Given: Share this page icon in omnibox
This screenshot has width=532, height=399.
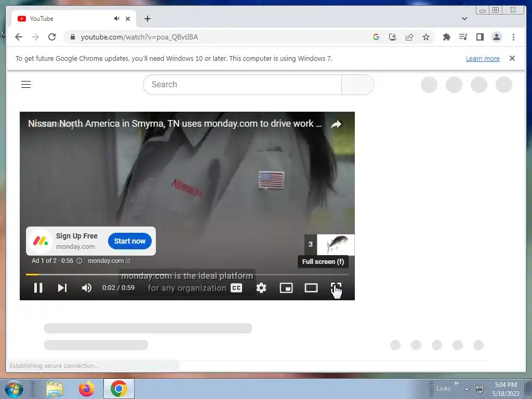Looking at the screenshot, I should [409, 37].
